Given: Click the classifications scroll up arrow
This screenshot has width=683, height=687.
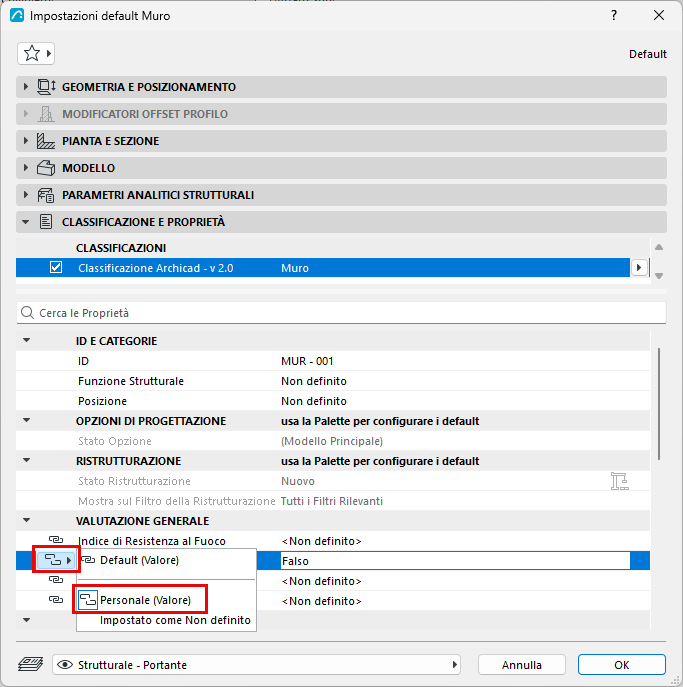Looking at the screenshot, I should [659, 248].
